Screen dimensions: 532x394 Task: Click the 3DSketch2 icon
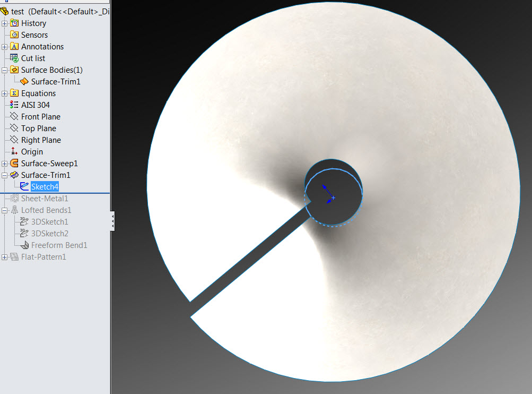click(24, 233)
